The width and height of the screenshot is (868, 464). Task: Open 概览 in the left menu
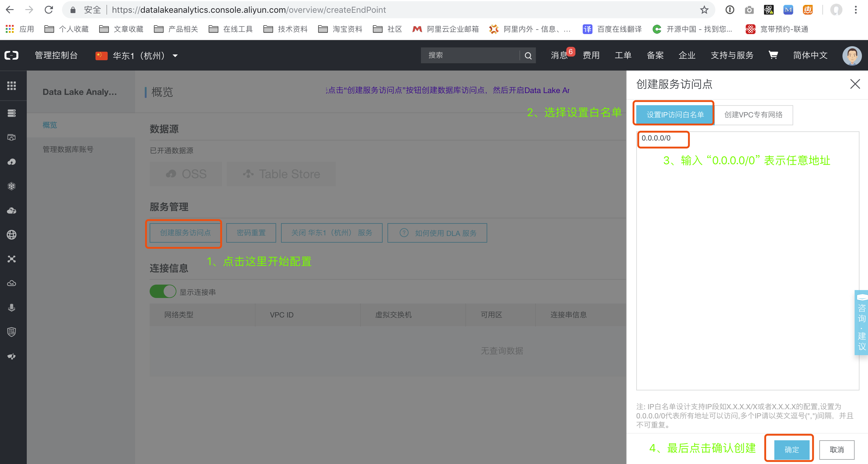pyautogui.click(x=50, y=125)
